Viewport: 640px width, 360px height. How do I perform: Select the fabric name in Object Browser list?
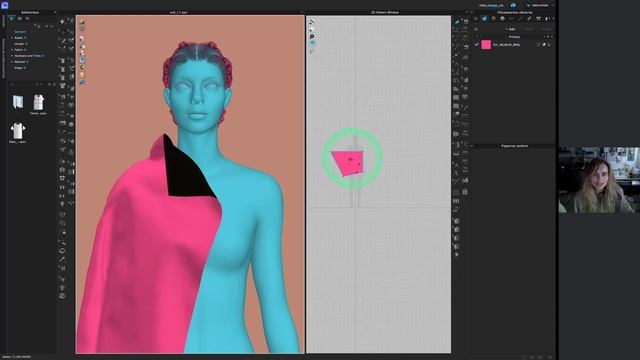pos(506,44)
